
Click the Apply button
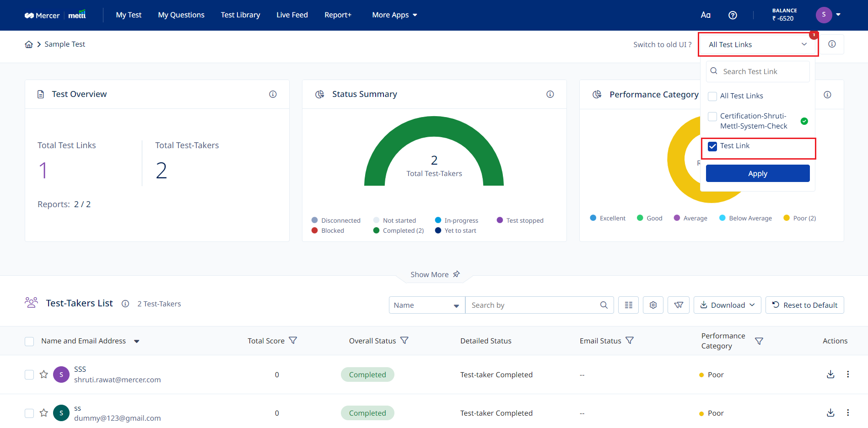(758, 173)
